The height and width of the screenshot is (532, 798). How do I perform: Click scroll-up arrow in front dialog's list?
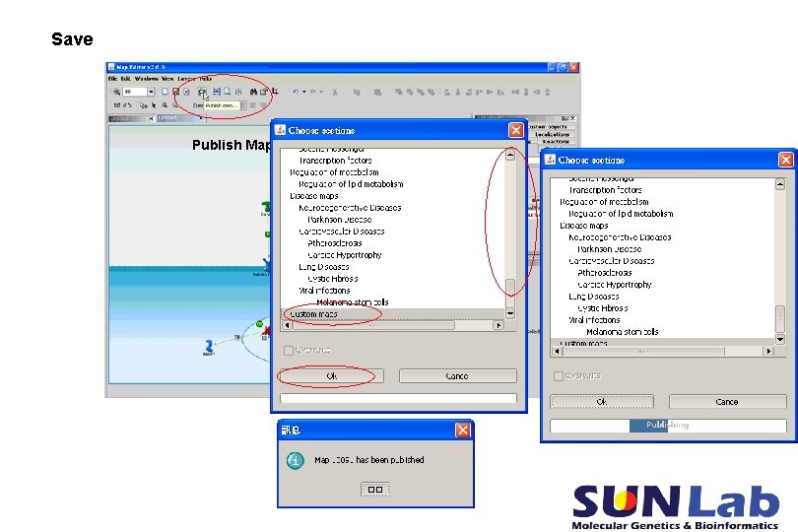click(x=510, y=155)
